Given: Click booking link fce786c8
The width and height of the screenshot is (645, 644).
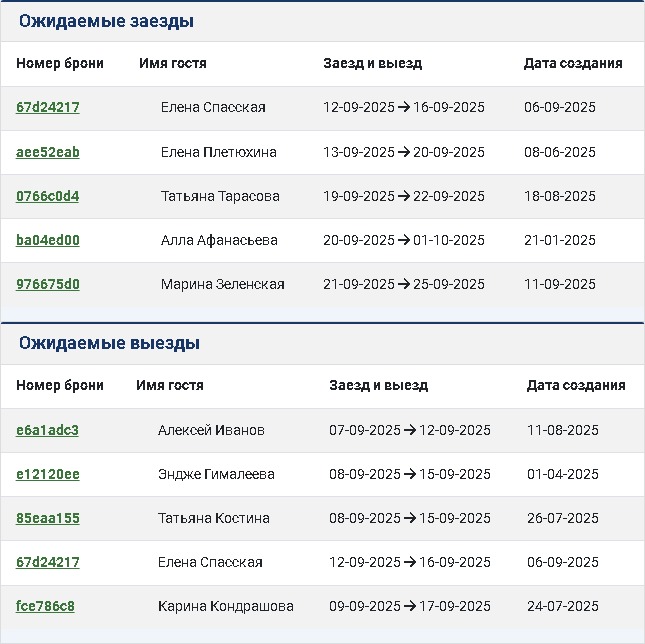Looking at the screenshot, I should (45, 606).
